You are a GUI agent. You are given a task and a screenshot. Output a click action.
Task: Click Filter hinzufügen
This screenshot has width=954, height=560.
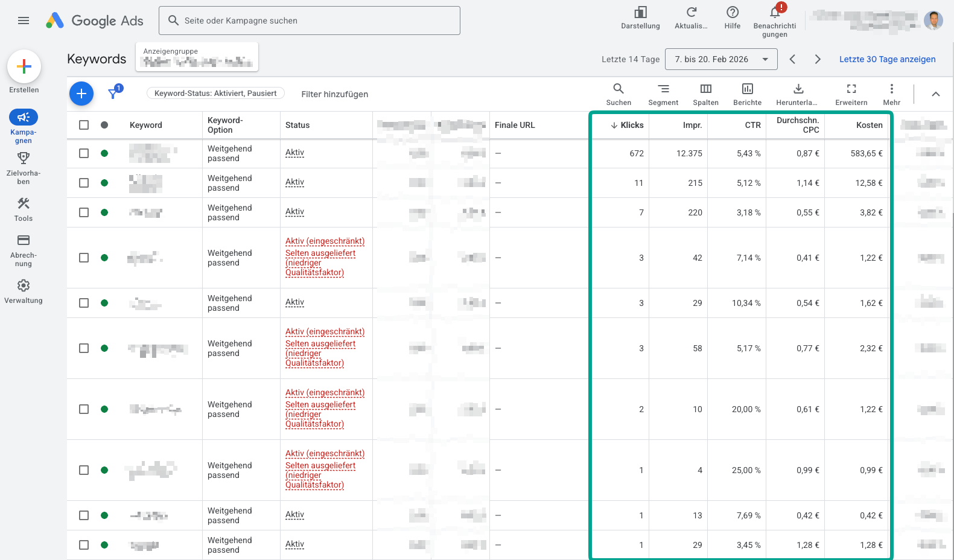[x=334, y=94]
